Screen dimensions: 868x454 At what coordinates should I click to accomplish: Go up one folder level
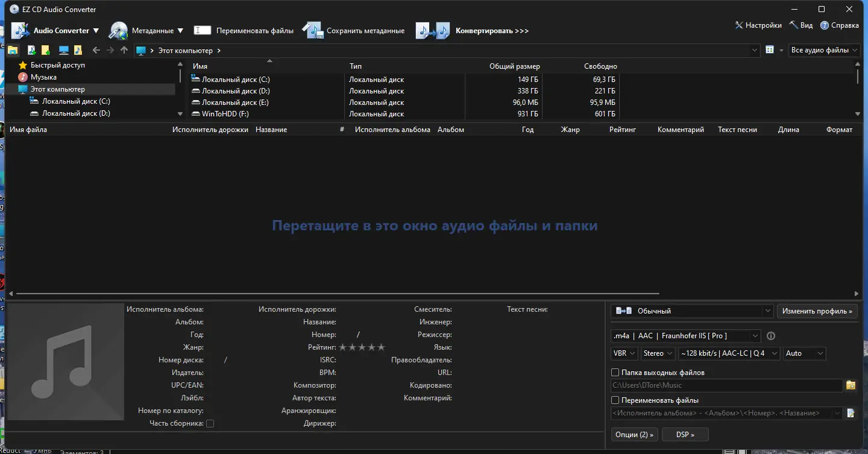click(124, 50)
